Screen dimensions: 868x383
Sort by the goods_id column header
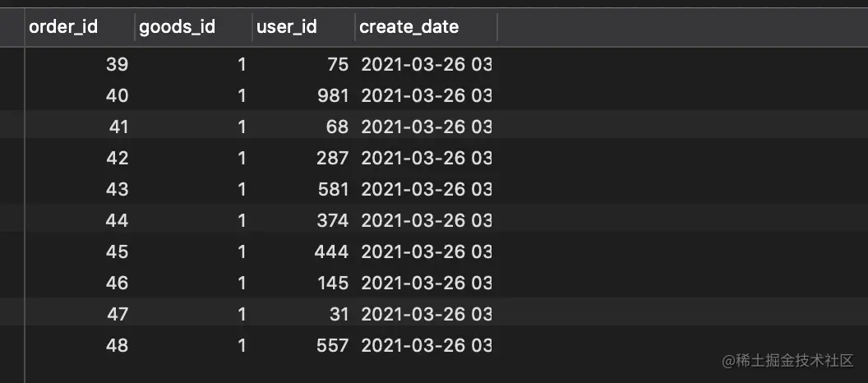[x=177, y=27]
